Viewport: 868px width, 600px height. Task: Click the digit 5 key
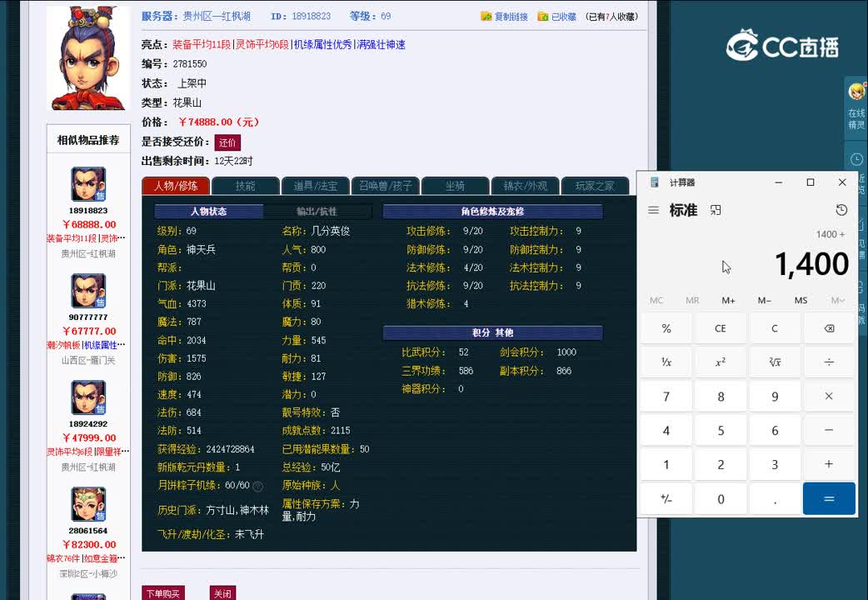pos(721,431)
